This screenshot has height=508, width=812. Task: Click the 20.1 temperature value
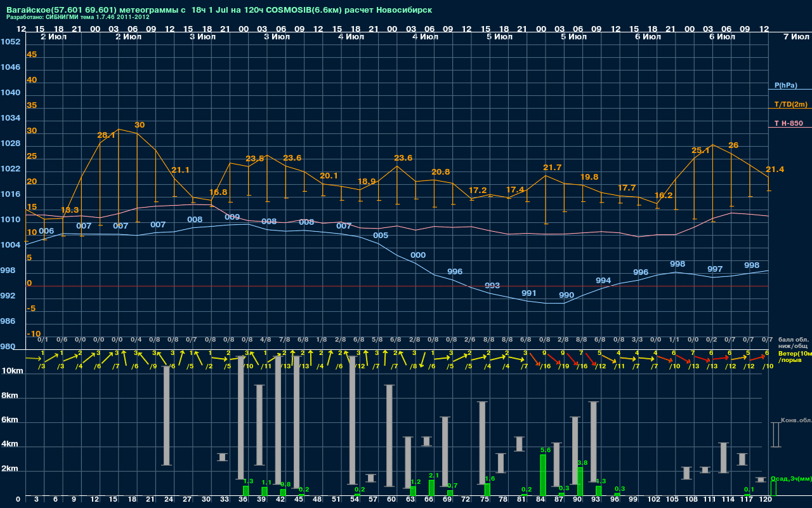(x=329, y=175)
